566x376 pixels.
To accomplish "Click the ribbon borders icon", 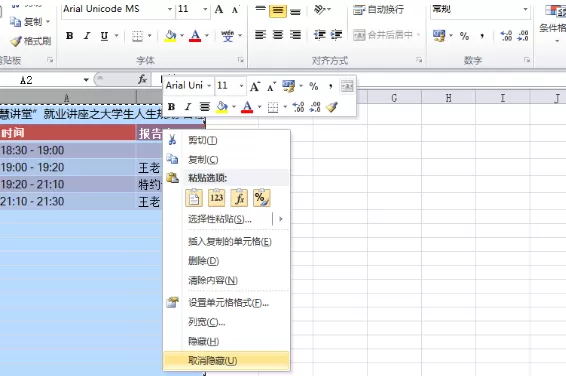I will pos(137,36).
